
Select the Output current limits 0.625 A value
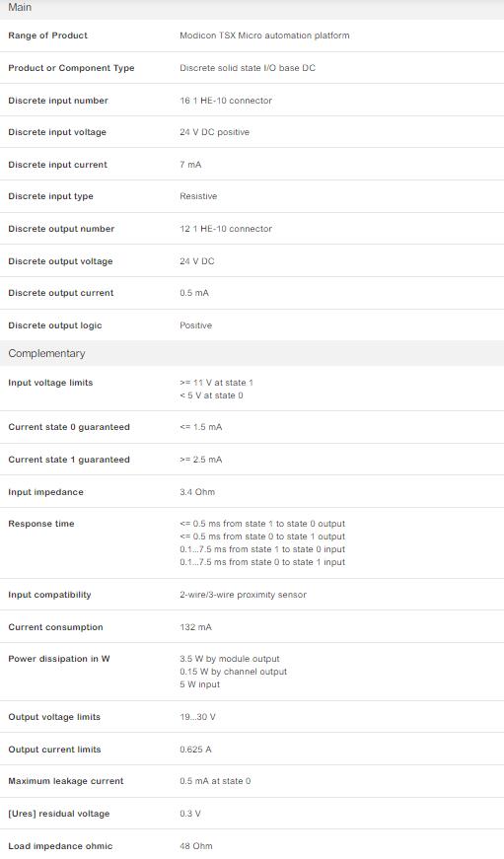coord(195,750)
